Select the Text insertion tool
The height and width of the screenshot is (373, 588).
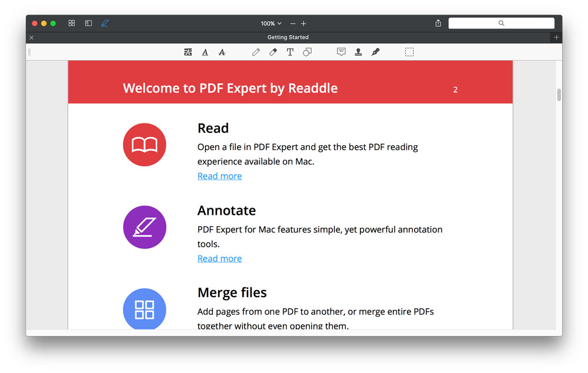pos(290,52)
